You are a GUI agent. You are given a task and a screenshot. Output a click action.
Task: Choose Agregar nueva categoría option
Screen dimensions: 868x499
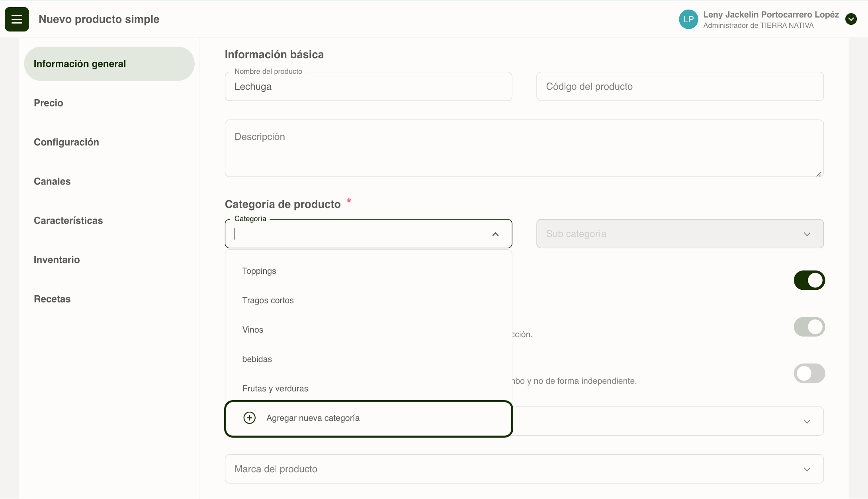pyautogui.click(x=313, y=418)
